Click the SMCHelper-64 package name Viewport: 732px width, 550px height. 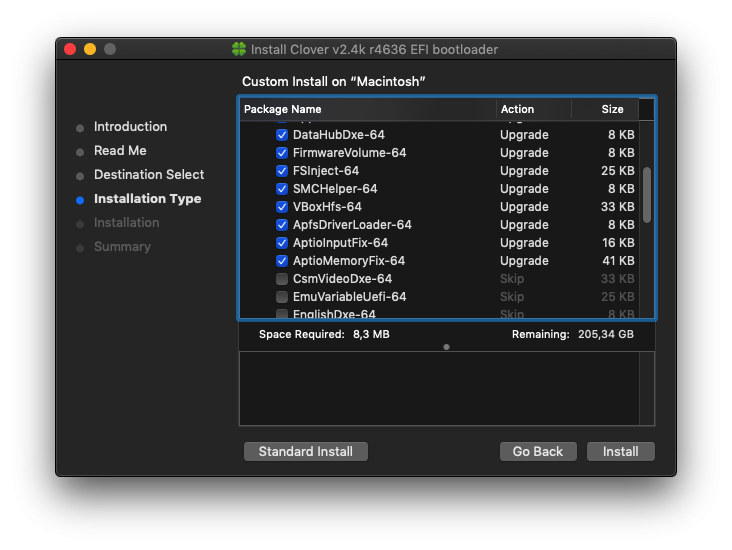pyautogui.click(x=335, y=189)
